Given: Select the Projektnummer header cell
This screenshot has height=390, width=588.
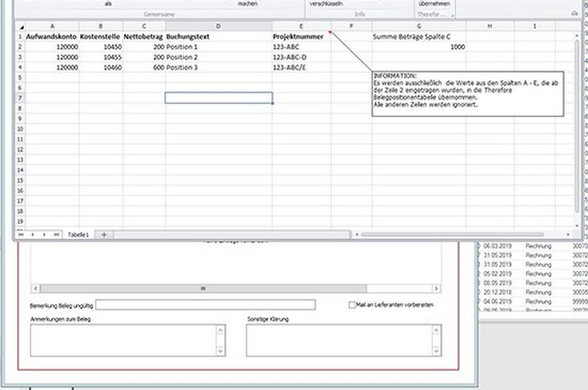Looking at the screenshot, I should pyautogui.click(x=301, y=36).
